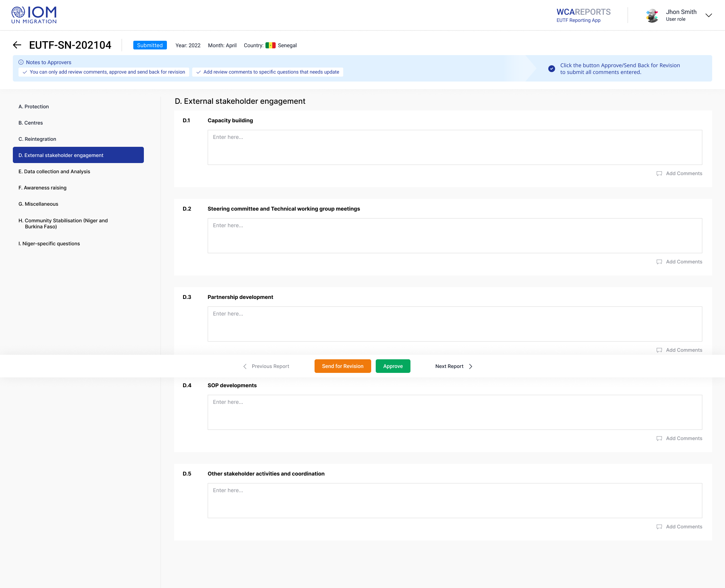
Task: Click checkmark note about review comments only
Action: pos(25,72)
